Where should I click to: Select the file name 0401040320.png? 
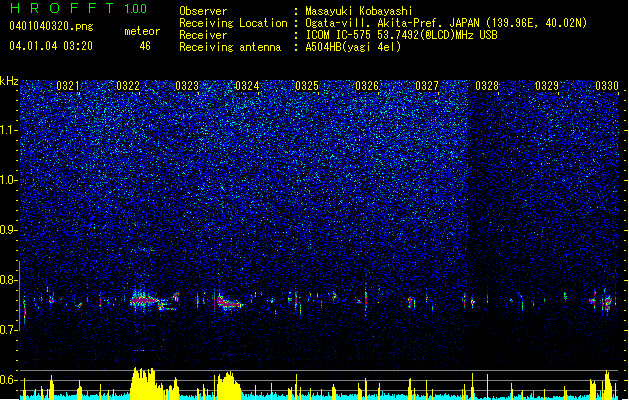51,26
